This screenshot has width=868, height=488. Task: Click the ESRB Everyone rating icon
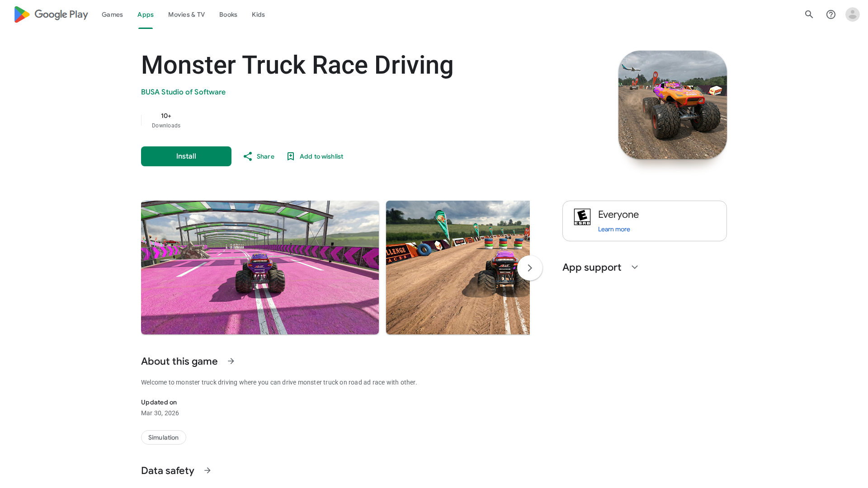click(582, 217)
